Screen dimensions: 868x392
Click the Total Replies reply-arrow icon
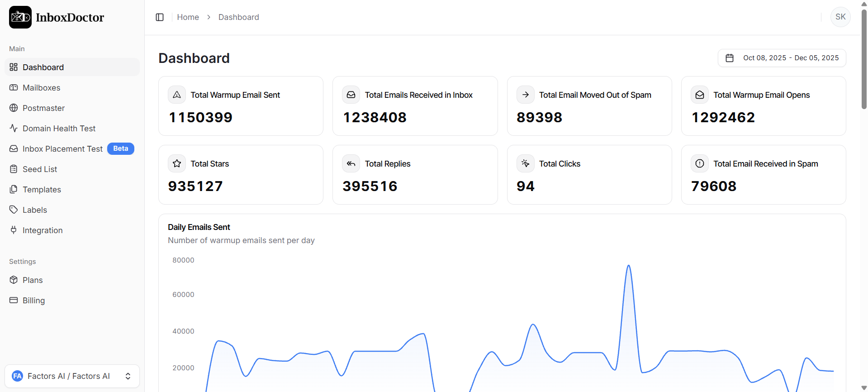pos(351,163)
